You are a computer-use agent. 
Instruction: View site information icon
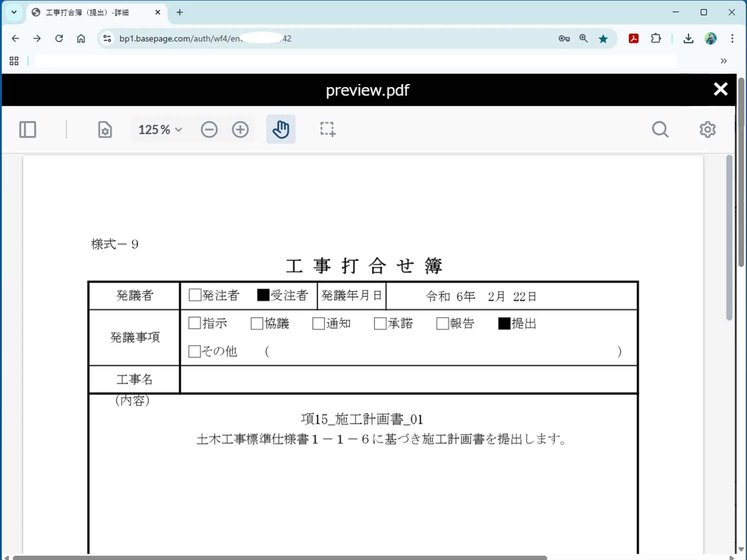pos(107,38)
